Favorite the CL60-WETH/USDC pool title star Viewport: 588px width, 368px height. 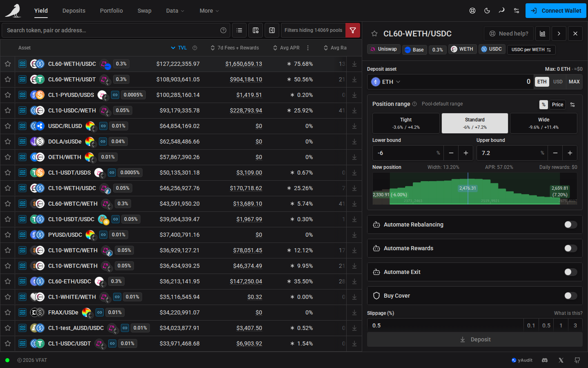point(374,34)
